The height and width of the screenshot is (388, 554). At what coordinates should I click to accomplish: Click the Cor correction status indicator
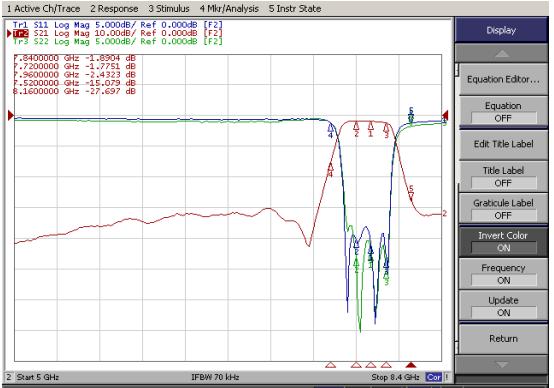[x=434, y=377]
